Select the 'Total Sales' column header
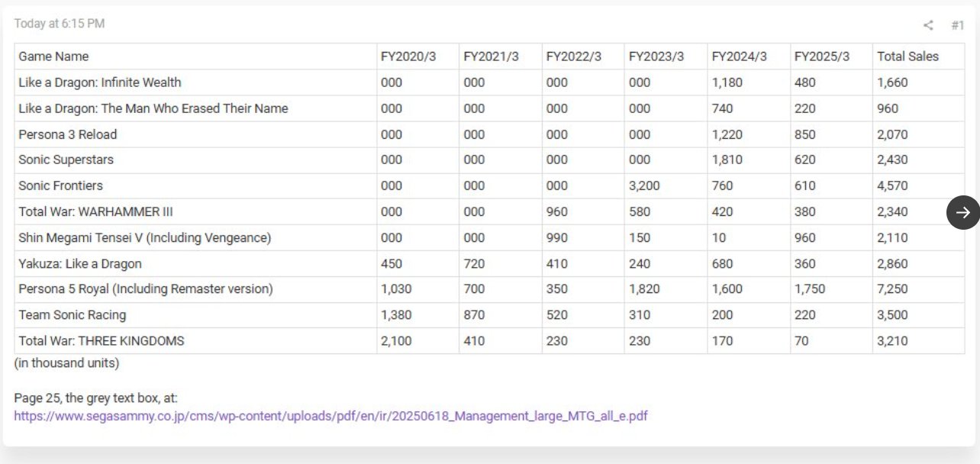The height and width of the screenshot is (464, 980). (x=919, y=56)
